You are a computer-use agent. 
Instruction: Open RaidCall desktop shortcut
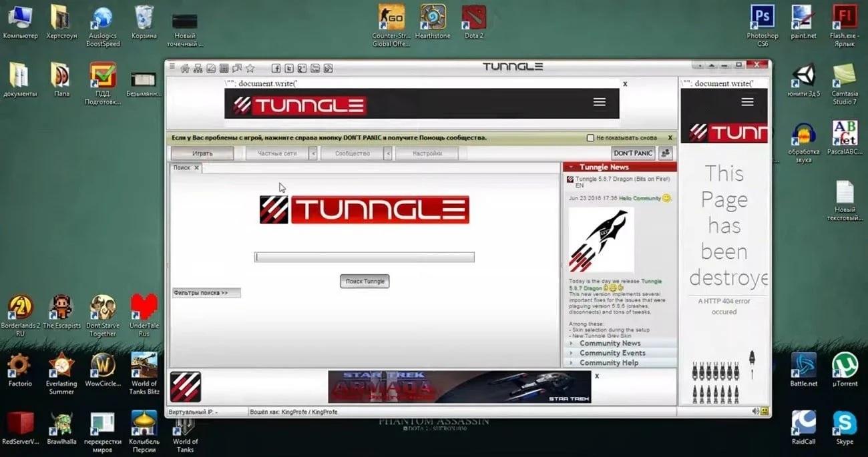pos(804,428)
